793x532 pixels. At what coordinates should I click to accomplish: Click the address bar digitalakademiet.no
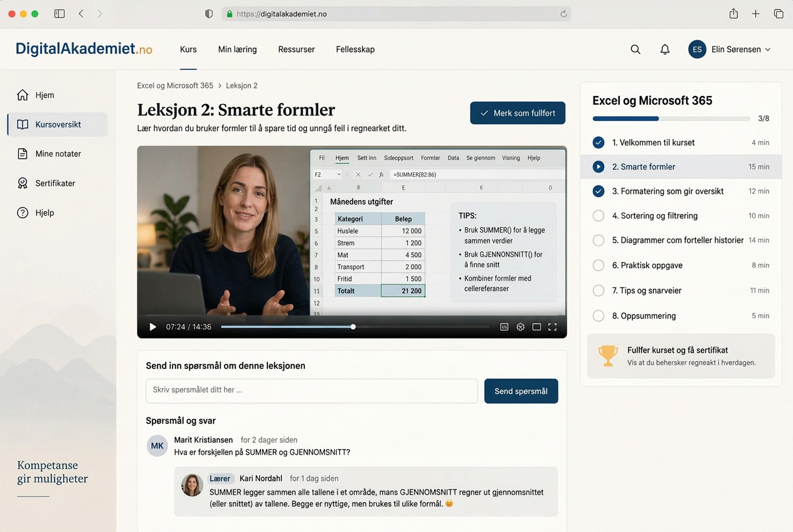pyautogui.click(x=396, y=14)
